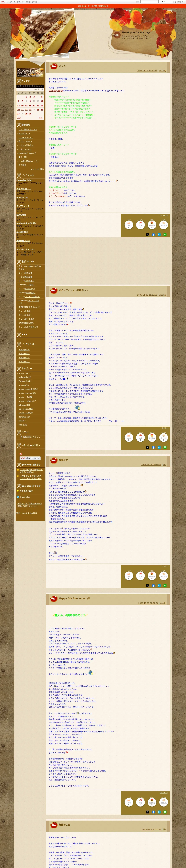This screenshot has width=186, height=868.
Task: Open さてと post timestamp 2005-11-05 22:49:21
Action: tap(147, 71)
